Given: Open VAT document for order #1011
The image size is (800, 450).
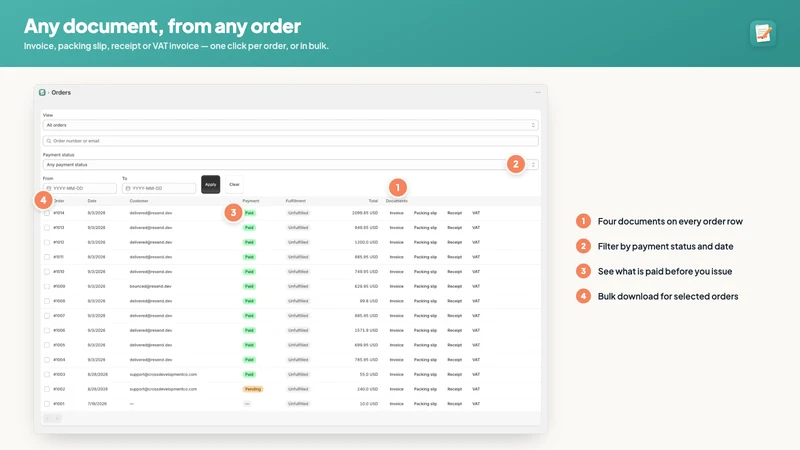Looking at the screenshot, I should pos(476,257).
